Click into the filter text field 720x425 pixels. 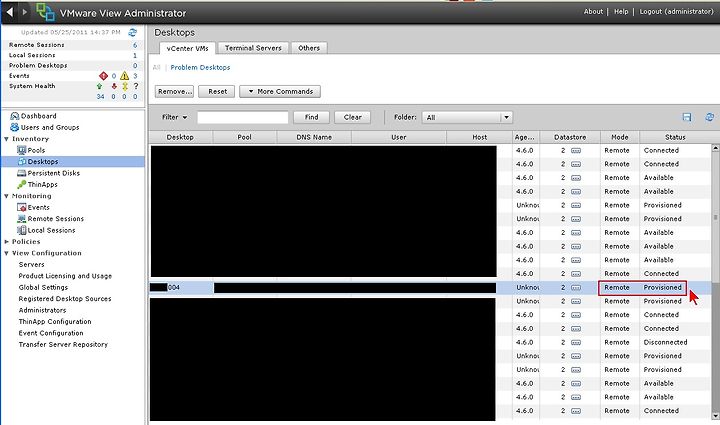(x=242, y=117)
